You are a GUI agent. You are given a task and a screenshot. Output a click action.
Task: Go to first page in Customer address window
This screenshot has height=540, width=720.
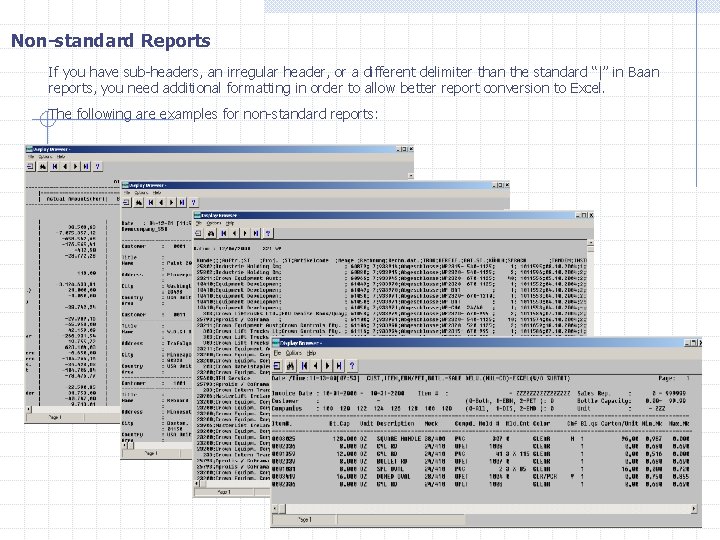tap(151, 202)
